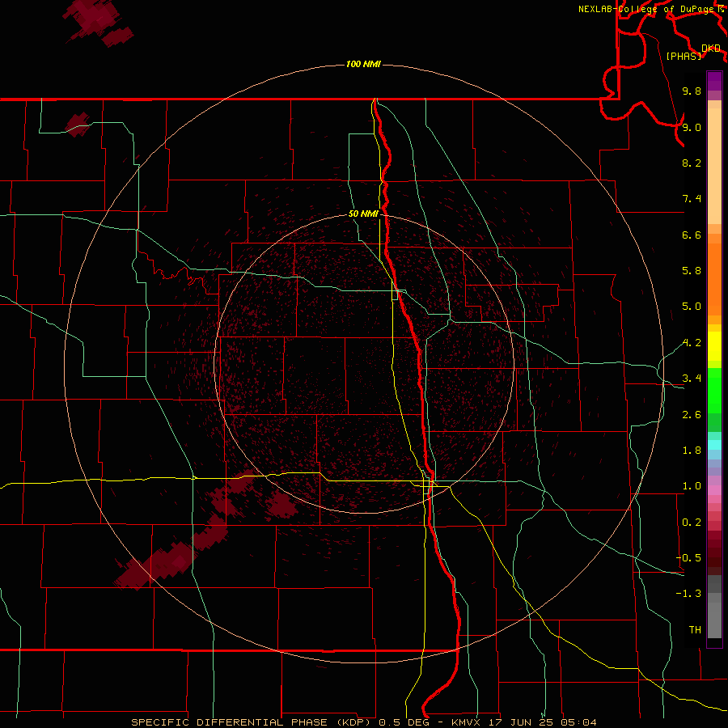
Task: Click the 9.8 scale value
Action: click(x=692, y=91)
